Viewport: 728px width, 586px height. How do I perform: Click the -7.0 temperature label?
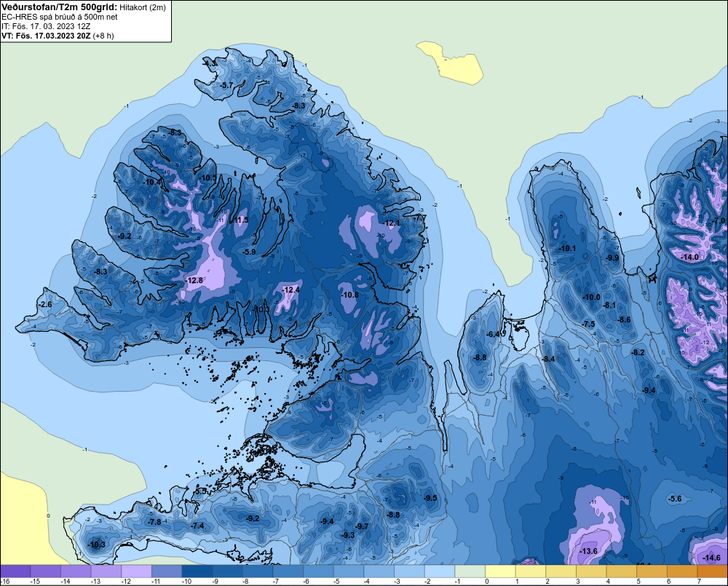[x=719, y=221]
